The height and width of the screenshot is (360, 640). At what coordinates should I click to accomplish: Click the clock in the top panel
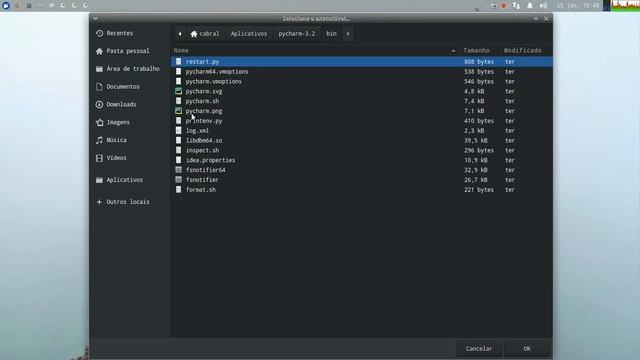[578, 6]
